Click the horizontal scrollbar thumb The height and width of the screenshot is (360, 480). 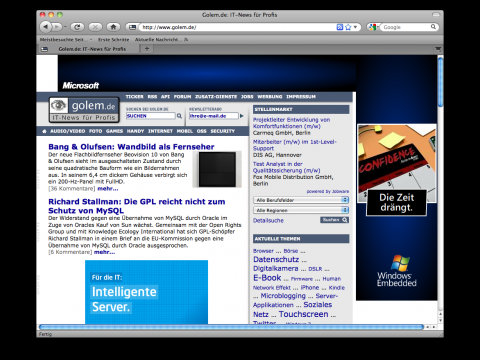click(231, 327)
